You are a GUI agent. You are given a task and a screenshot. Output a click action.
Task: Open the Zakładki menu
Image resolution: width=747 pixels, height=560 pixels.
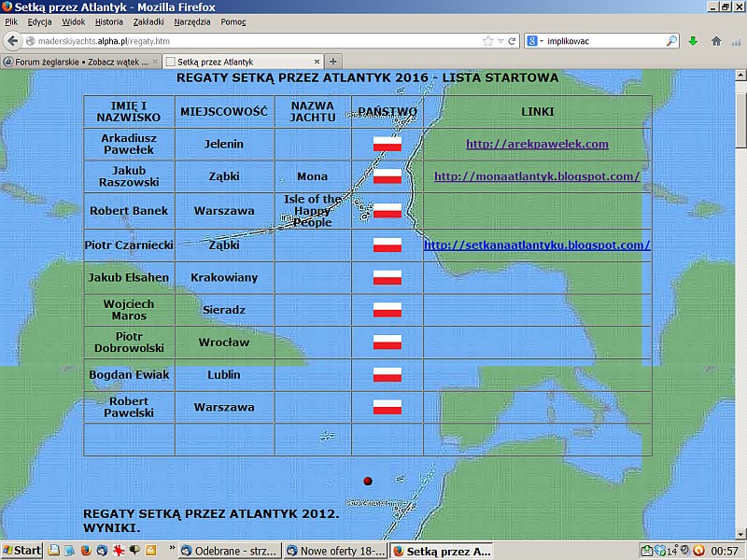tap(149, 21)
